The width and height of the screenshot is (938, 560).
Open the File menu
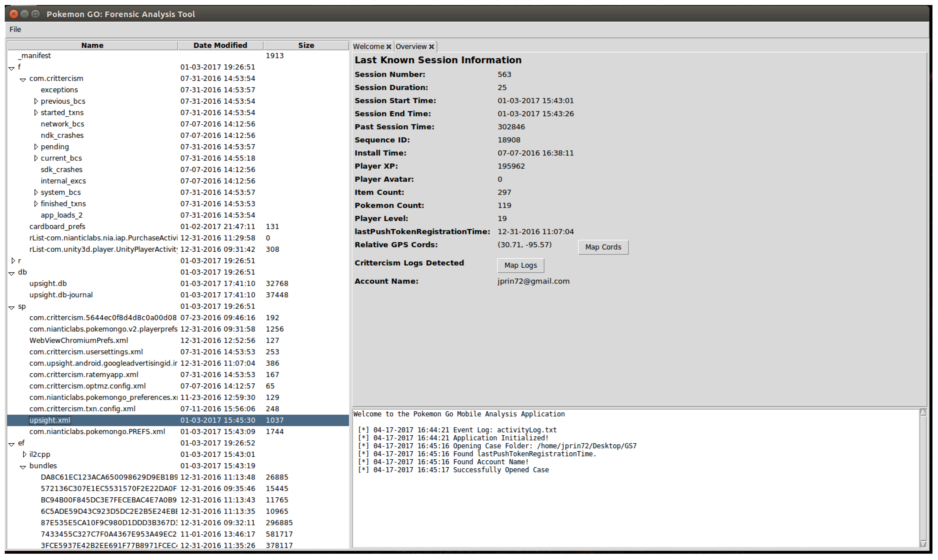coord(15,29)
